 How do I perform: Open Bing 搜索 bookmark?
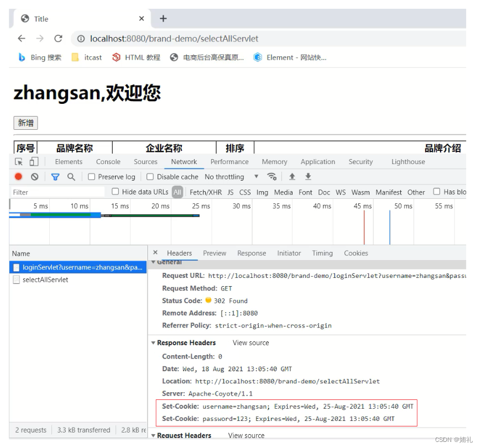click(x=40, y=57)
